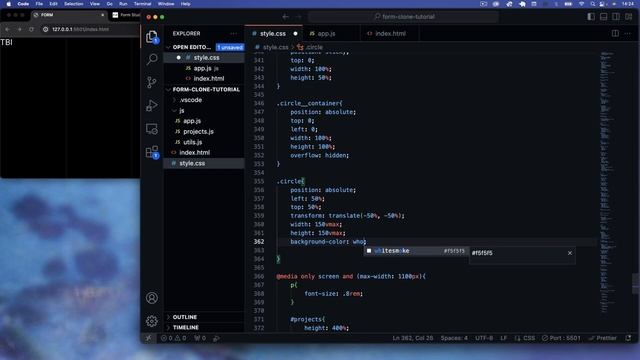Click the UTF-8 encoding indicator

(x=484, y=338)
